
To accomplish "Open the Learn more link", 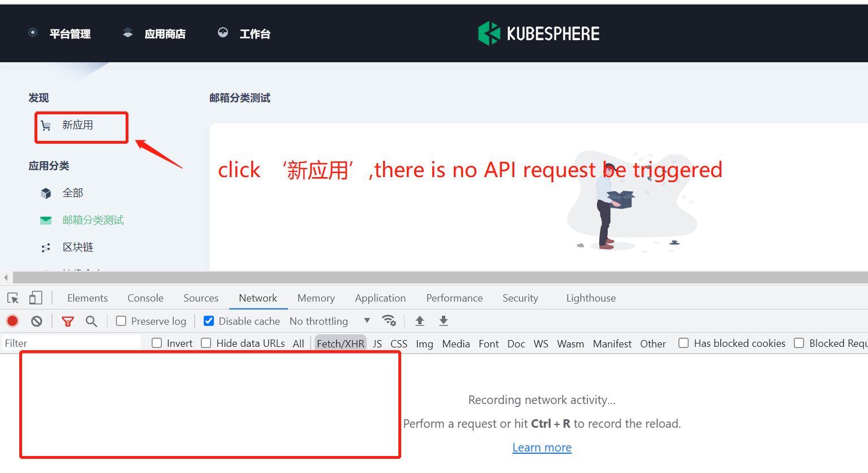I will click(x=541, y=447).
